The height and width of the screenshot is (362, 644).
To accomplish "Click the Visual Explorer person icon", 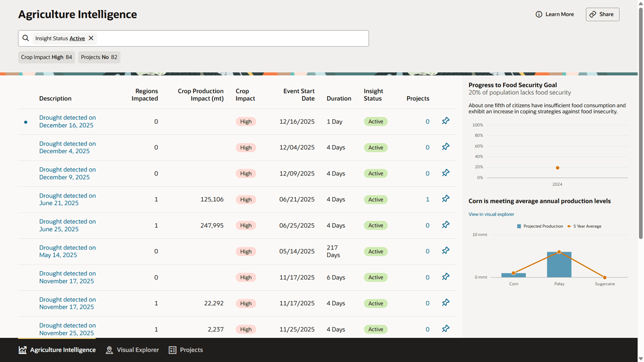I will click(109, 350).
